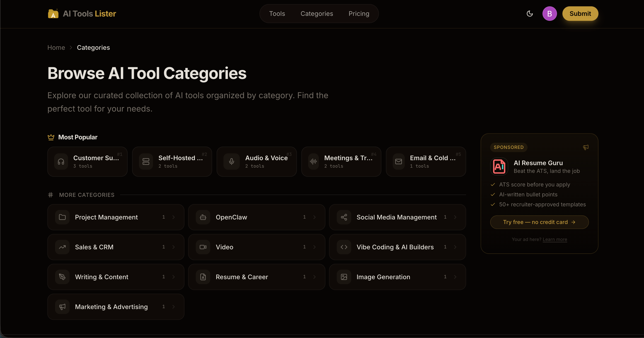644x338 pixels.
Task: Click the AI Tools Lister logo icon
Action: [53, 14]
